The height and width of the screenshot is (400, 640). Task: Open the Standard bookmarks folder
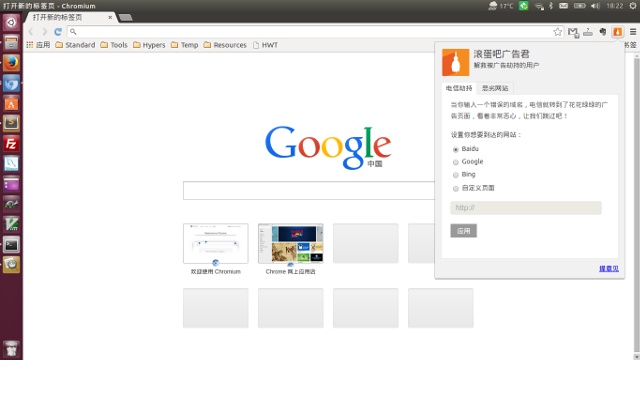tap(75, 45)
